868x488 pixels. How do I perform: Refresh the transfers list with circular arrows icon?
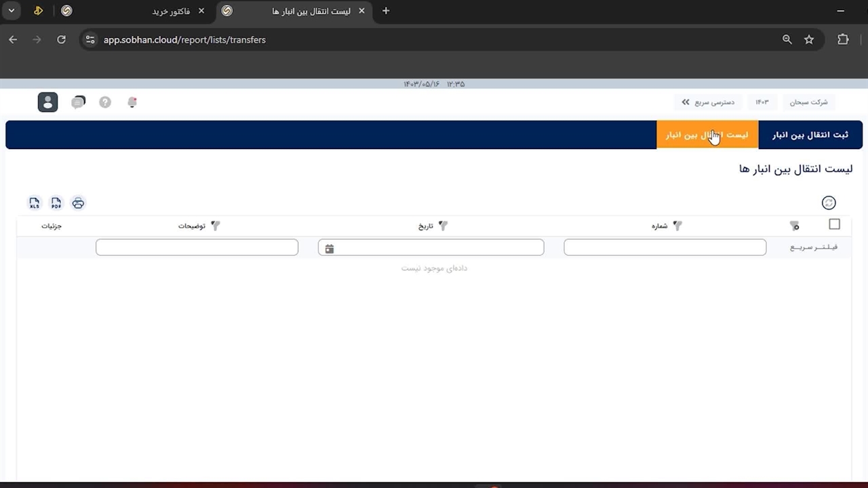pos(828,203)
